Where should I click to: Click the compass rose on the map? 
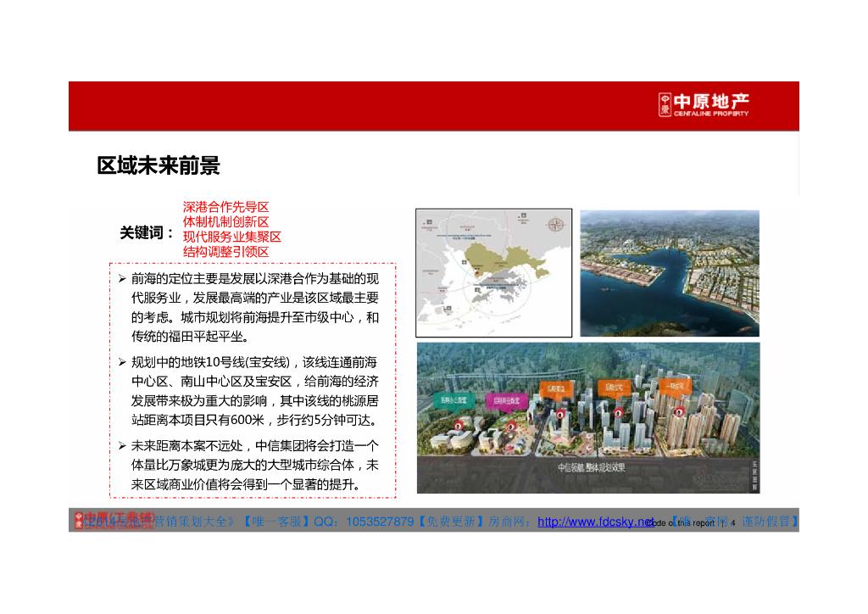click(x=557, y=225)
